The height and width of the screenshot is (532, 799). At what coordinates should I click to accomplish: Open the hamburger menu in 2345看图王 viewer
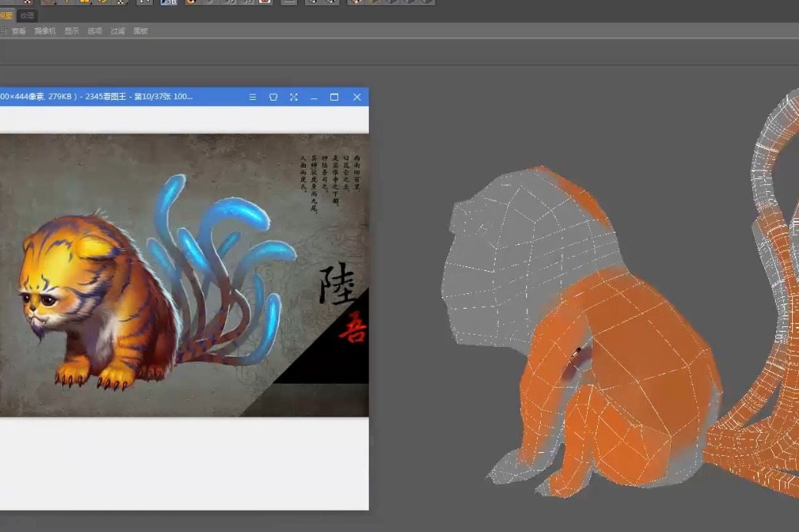coord(252,97)
